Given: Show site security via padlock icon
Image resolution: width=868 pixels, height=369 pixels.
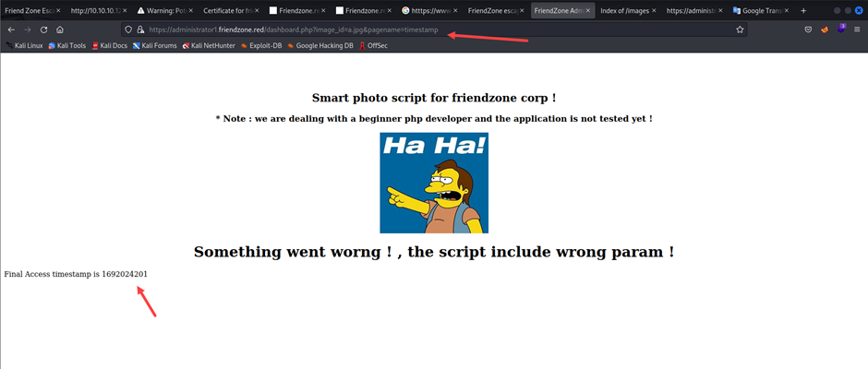Looking at the screenshot, I should (140, 30).
